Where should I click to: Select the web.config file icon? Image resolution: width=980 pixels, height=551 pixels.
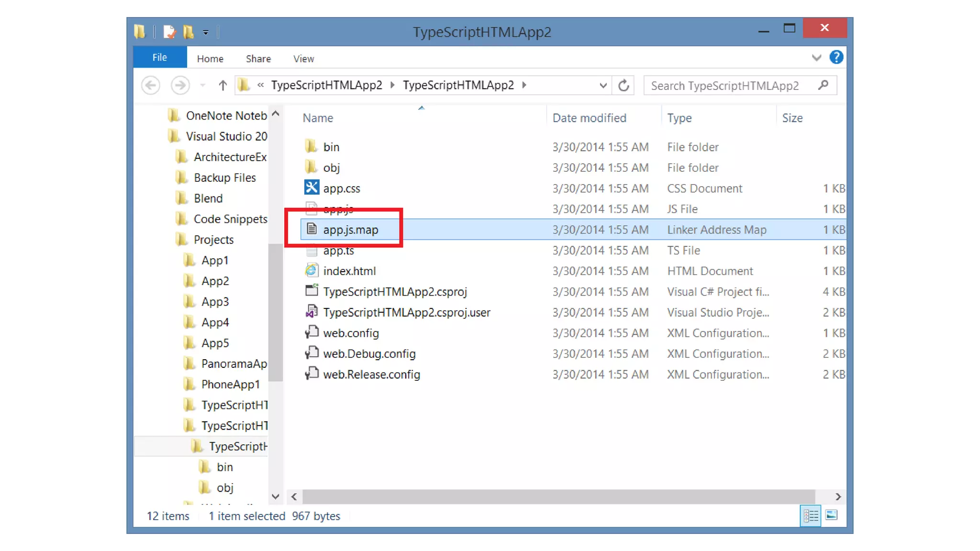click(x=312, y=332)
